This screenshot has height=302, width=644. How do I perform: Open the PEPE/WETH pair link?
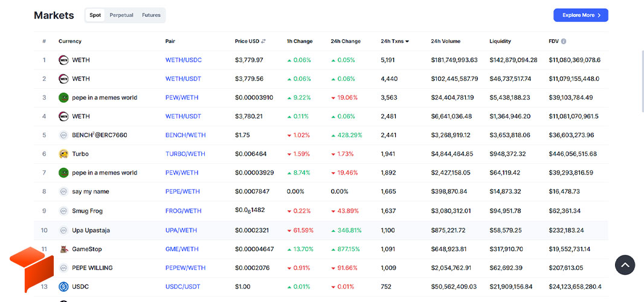pyautogui.click(x=183, y=191)
